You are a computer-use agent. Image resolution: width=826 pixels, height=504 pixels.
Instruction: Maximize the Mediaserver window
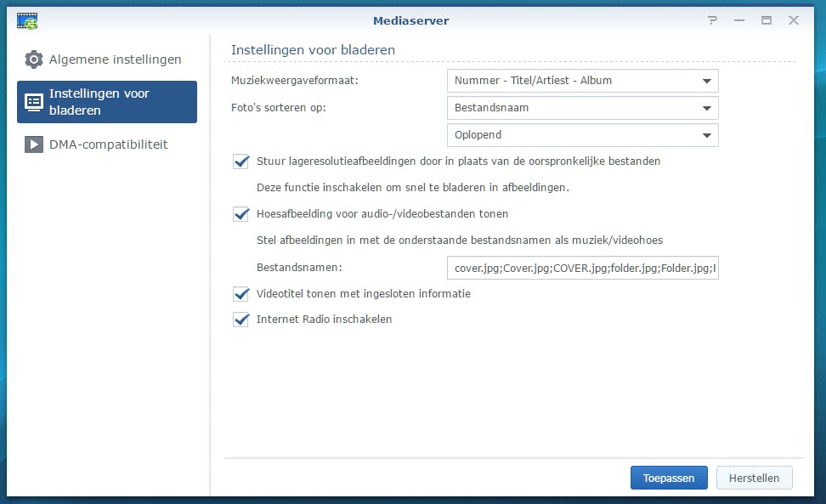pyautogui.click(x=766, y=20)
